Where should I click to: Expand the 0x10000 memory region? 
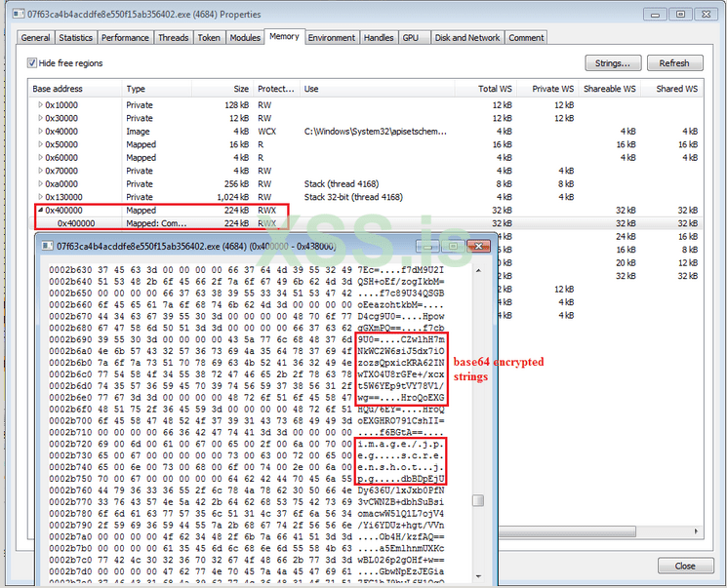coord(40,104)
